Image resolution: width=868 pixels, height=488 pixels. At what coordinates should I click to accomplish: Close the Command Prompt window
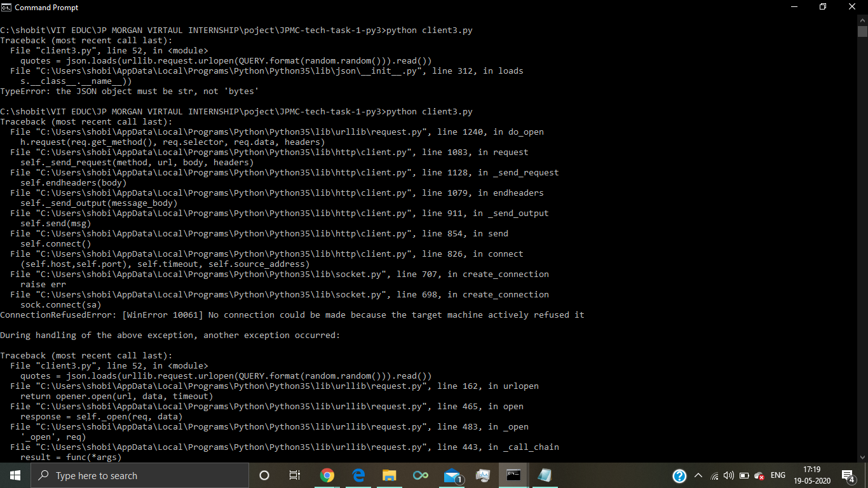[853, 7]
